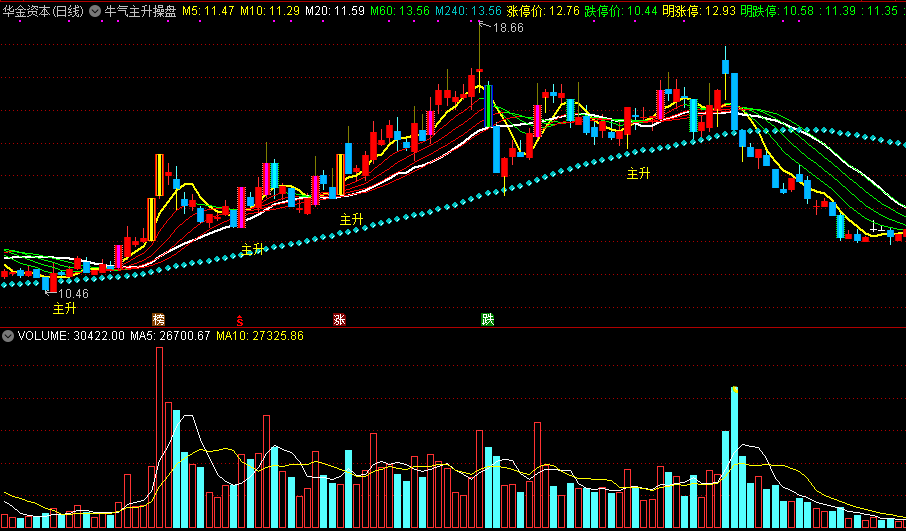Image resolution: width=906 pixels, height=531 pixels.
Task: Select the M60: 13.56 moving average label
Action: pos(400,11)
